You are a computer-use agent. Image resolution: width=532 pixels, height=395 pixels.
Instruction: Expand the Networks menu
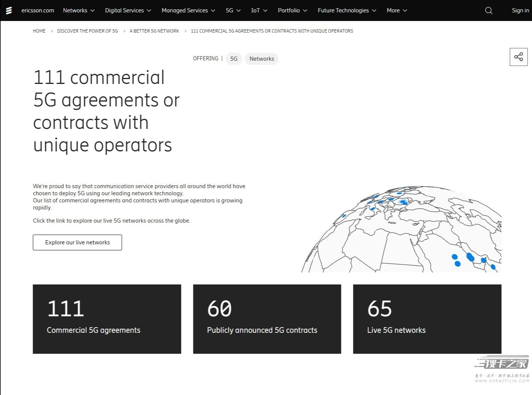pos(79,10)
